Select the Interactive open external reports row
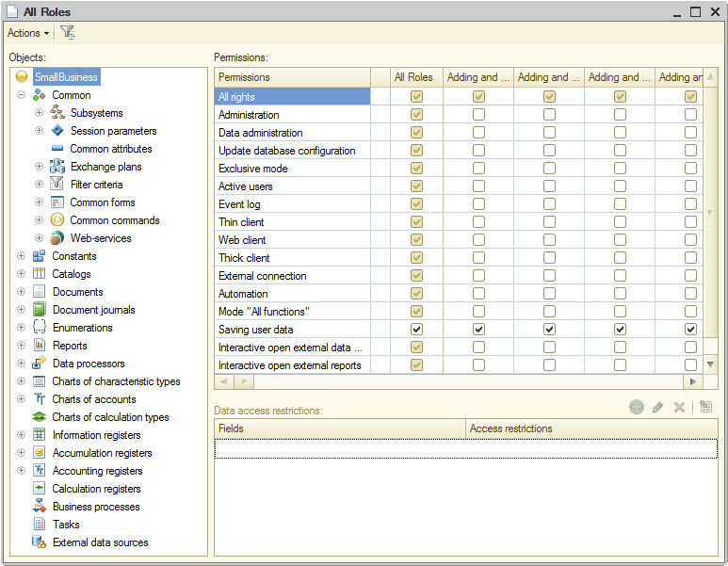This screenshot has width=728, height=566. click(293, 365)
